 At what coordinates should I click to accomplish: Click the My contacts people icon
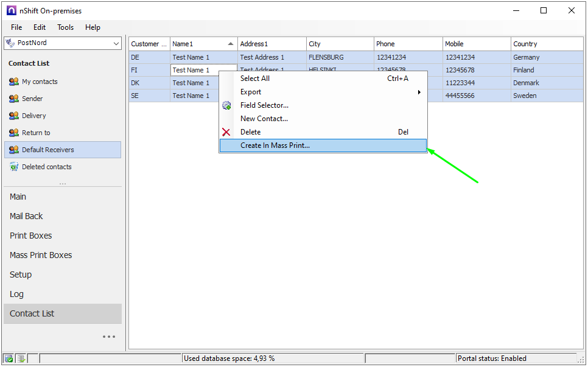pos(13,82)
